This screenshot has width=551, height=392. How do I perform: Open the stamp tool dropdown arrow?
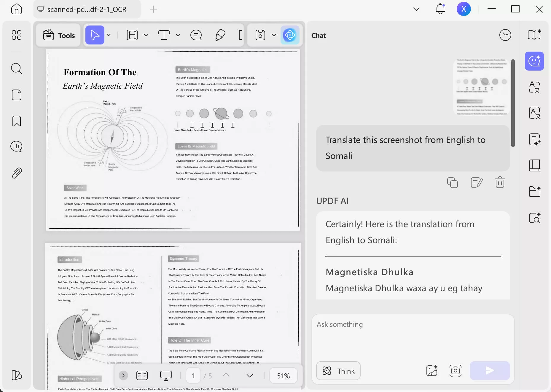pyautogui.click(x=274, y=35)
